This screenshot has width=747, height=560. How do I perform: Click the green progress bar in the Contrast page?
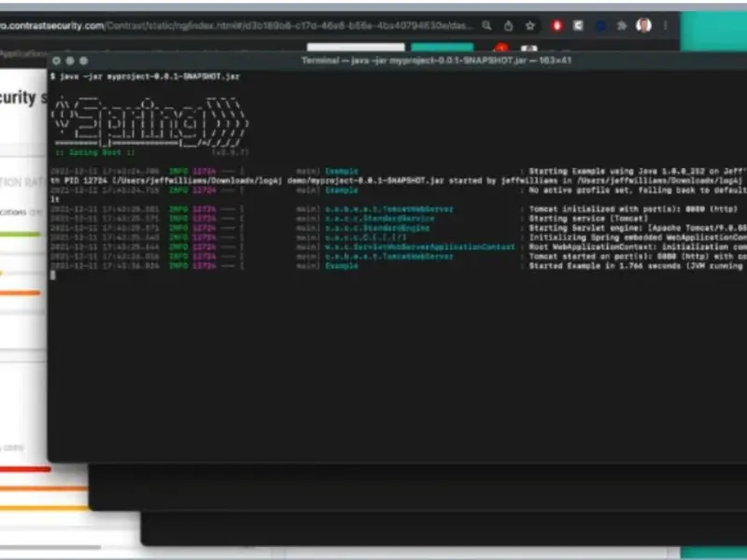point(20,234)
